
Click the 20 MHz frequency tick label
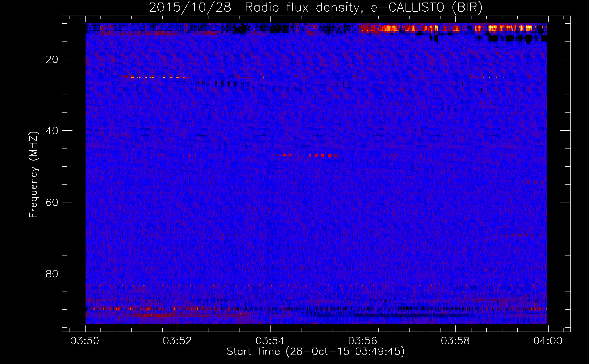[52, 59]
